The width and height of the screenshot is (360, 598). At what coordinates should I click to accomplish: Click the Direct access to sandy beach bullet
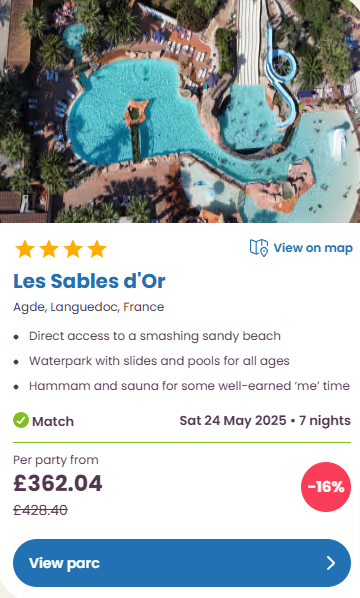point(155,336)
